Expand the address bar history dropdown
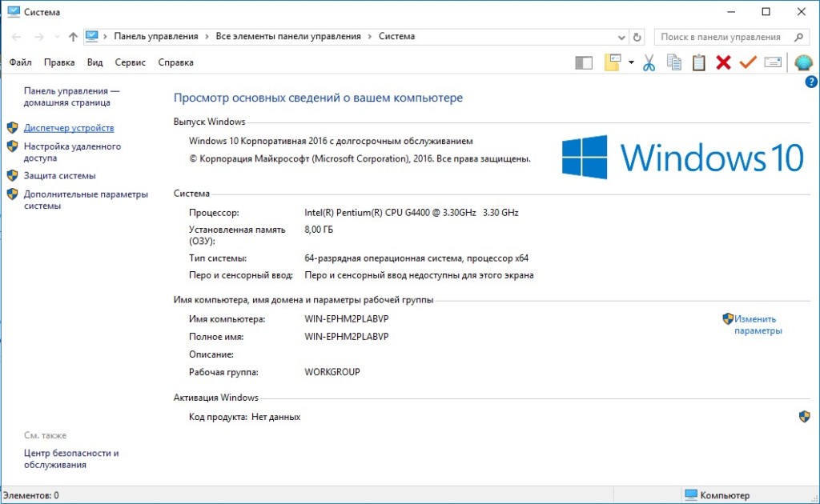Viewport: 820px width, 504px height. [621, 37]
